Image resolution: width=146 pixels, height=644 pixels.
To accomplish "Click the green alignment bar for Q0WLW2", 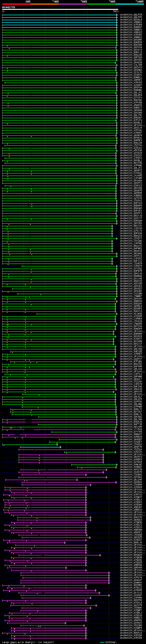I will 94,465.
